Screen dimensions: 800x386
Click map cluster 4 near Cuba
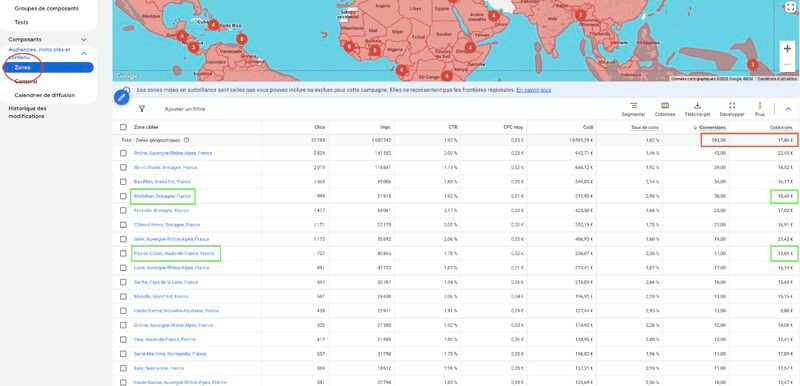point(213,24)
